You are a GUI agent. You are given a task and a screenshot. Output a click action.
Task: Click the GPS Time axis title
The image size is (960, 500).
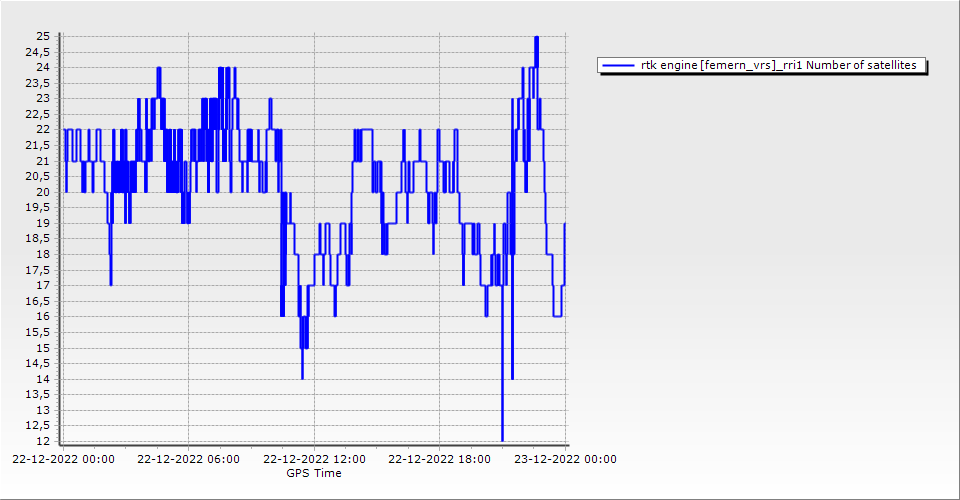[x=313, y=473]
